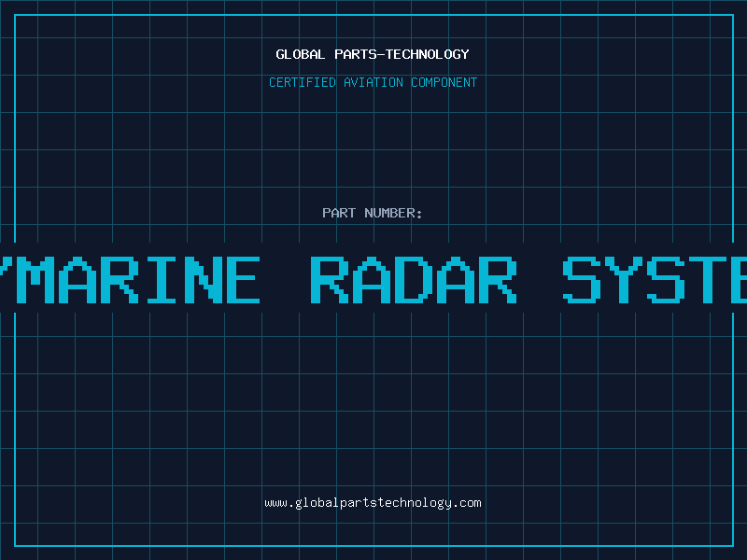Open the www.globalpartstechnology.com website link
747x560 pixels.
[373, 502]
